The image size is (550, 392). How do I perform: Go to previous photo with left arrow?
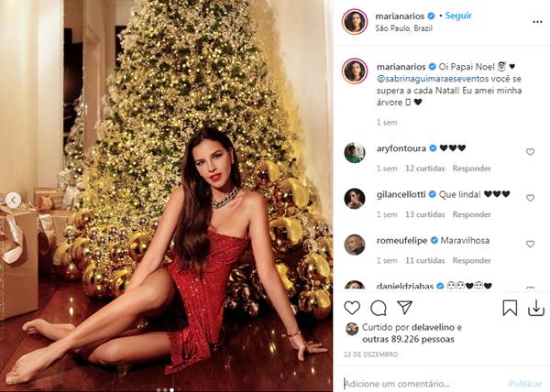pyautogui.click(x=13, y=200)
